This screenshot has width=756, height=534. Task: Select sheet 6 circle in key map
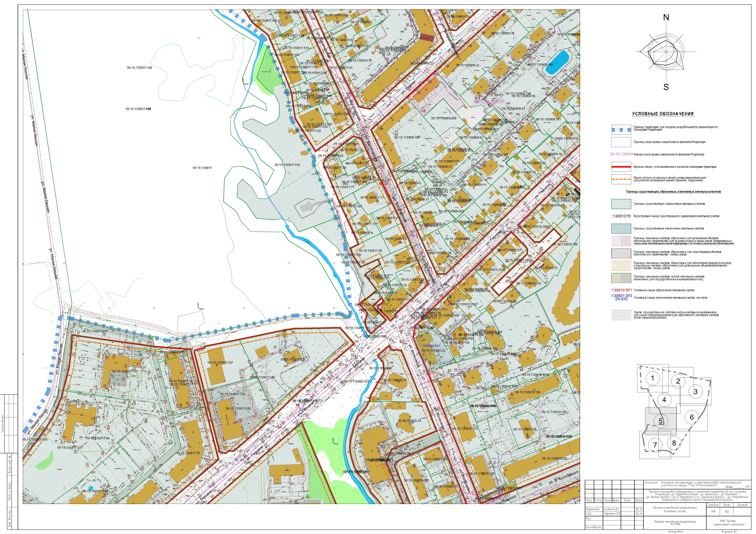691,417
